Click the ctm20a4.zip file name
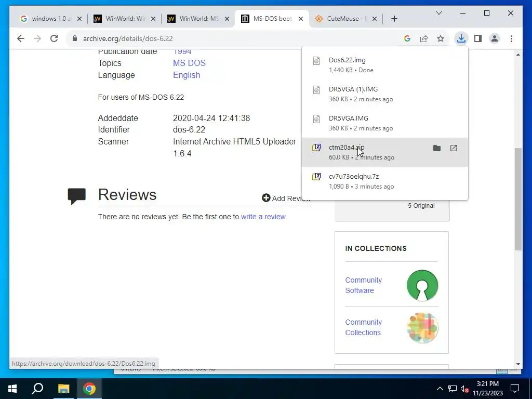 coord(347,147)
